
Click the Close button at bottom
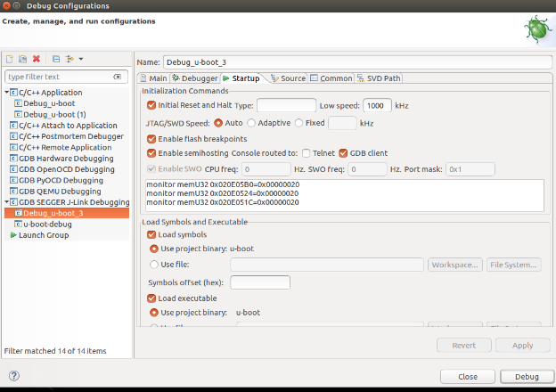tap(468, 376)
